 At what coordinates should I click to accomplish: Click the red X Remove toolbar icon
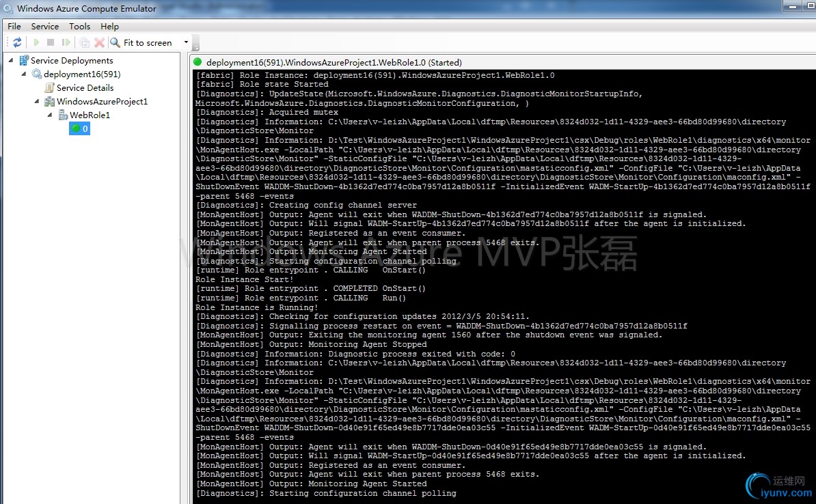point(99,42)
